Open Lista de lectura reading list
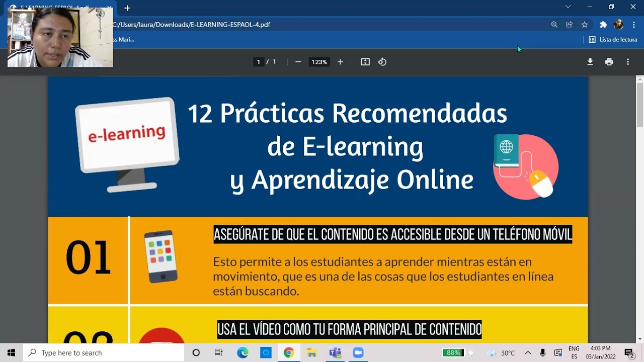 pyautogui.click(x=613, y=39)
